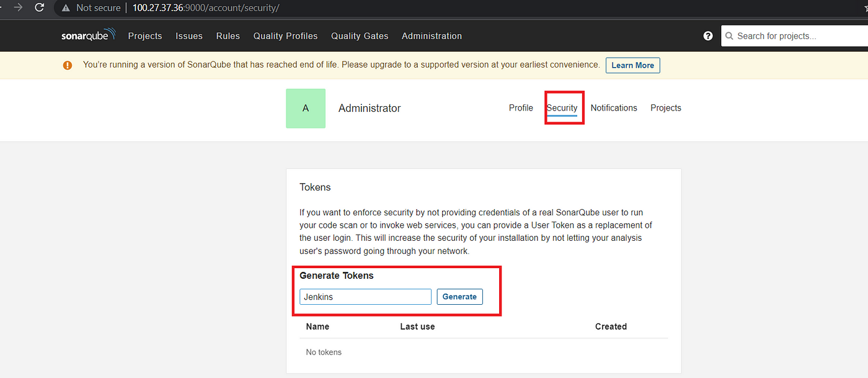Click the browser reload icon
Screen dimensions: 868x378
pos(40,7)
